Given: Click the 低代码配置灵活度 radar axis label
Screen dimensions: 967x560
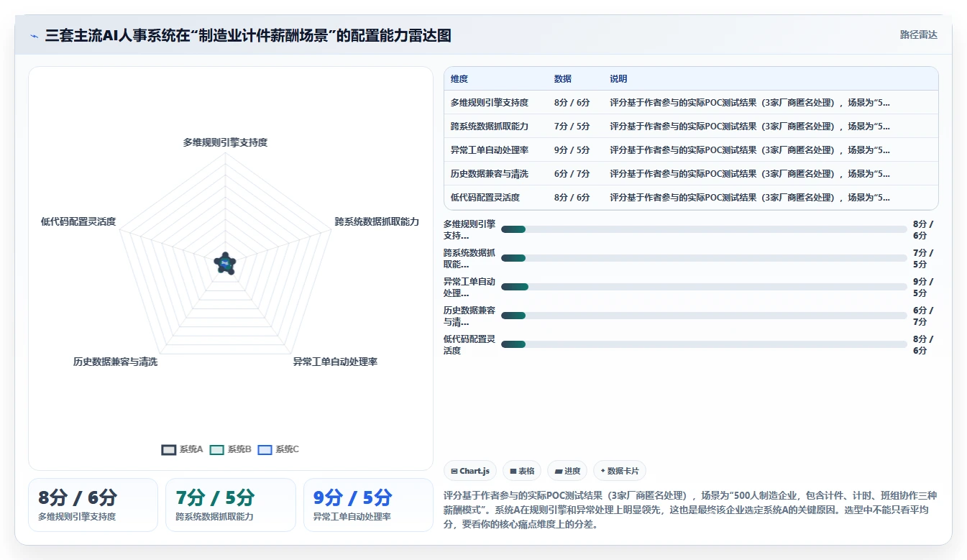Looking at the screenshot, I should [78, 221].
